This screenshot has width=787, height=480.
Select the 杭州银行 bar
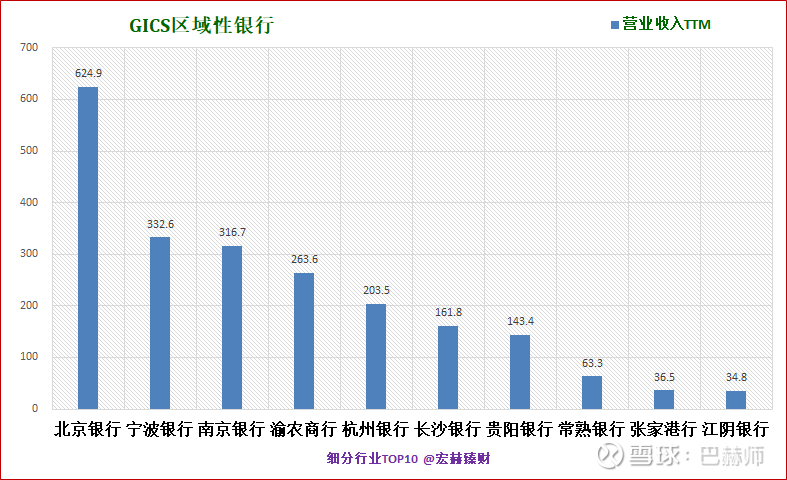coord(376,356)
